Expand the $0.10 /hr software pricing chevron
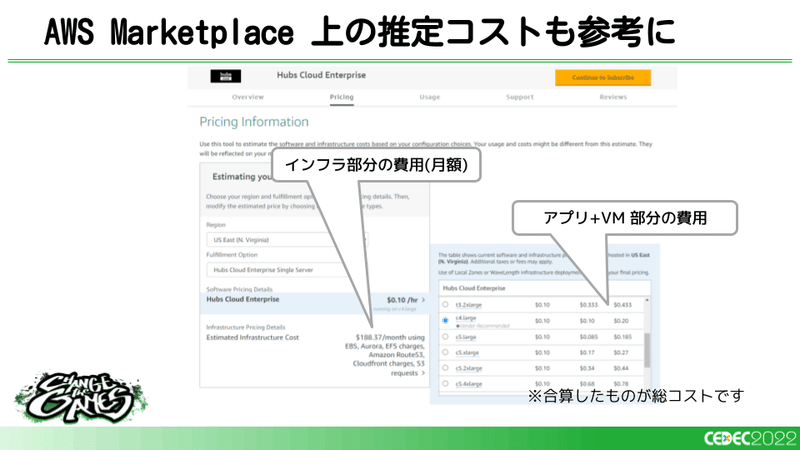Viewport: 800px width, 450px height. [423, 300]
